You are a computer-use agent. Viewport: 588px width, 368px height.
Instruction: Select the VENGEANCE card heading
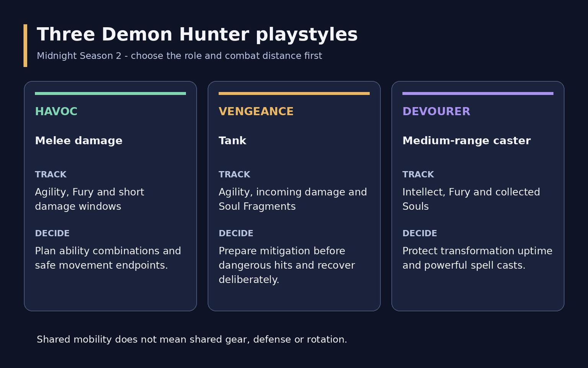click(x=256, y=112)
